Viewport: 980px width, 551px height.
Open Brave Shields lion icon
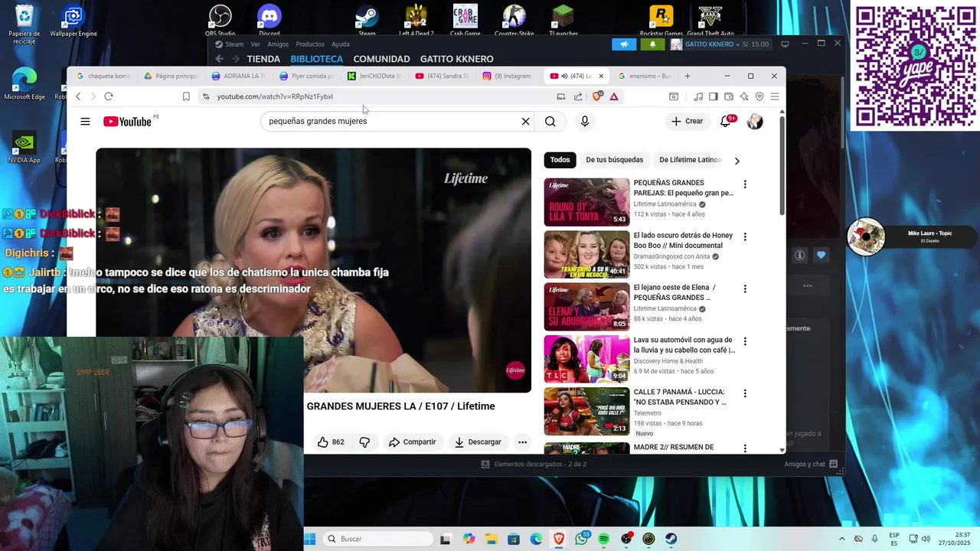click(x=598, y=96)
